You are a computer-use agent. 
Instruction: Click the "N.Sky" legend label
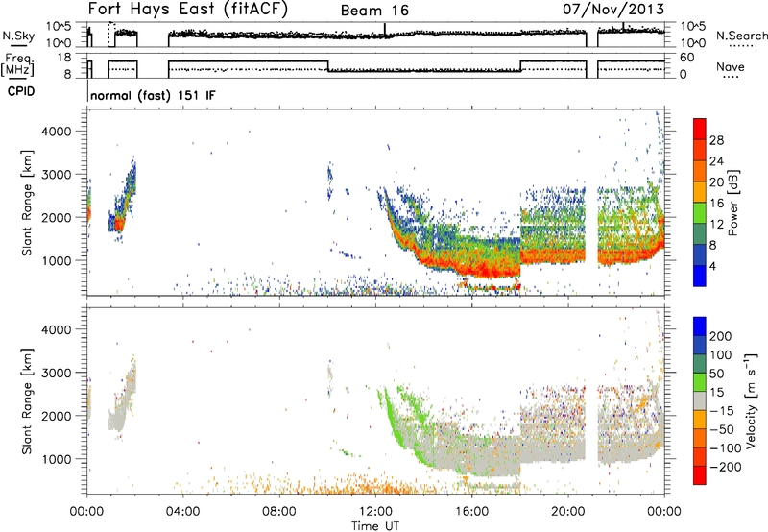pyautogui.click(x=18, y=36)
